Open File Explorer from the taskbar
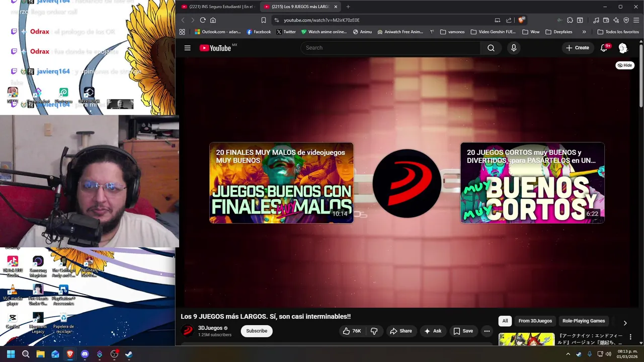Screen dimensions: 644x362 pyautogui.click(x=40, y=354)
